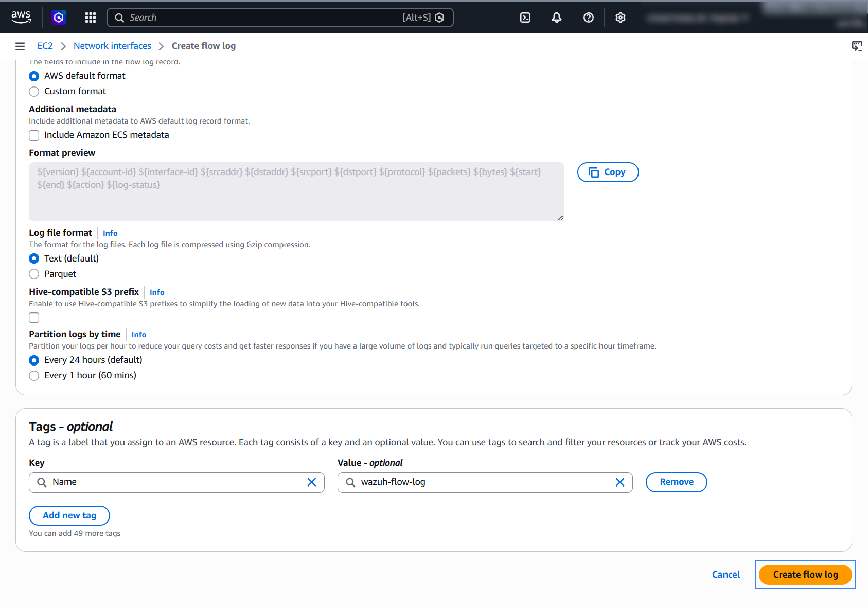Click the Format preview resize handle
Image resolution: width=868 pixels, height=608 pixels.
pos(560,218)
